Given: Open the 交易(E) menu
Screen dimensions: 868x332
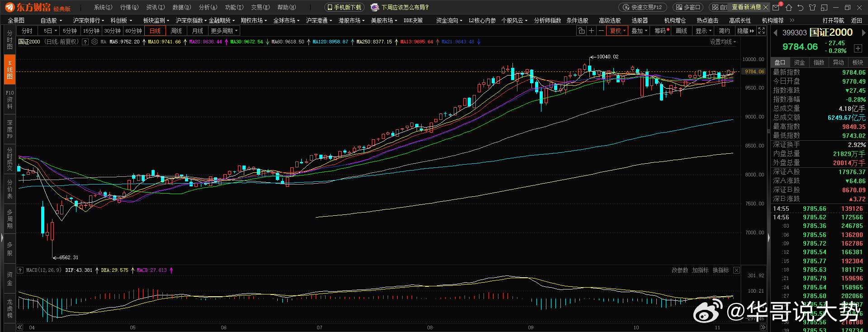Looking at the screenshot, I should (261, 7).
